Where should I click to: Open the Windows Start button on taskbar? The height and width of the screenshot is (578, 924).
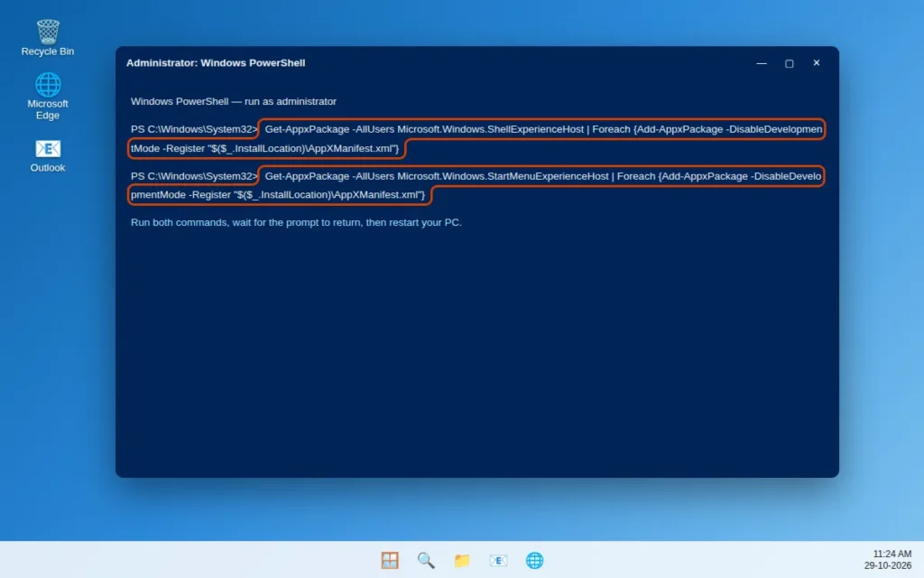(390, 560)
